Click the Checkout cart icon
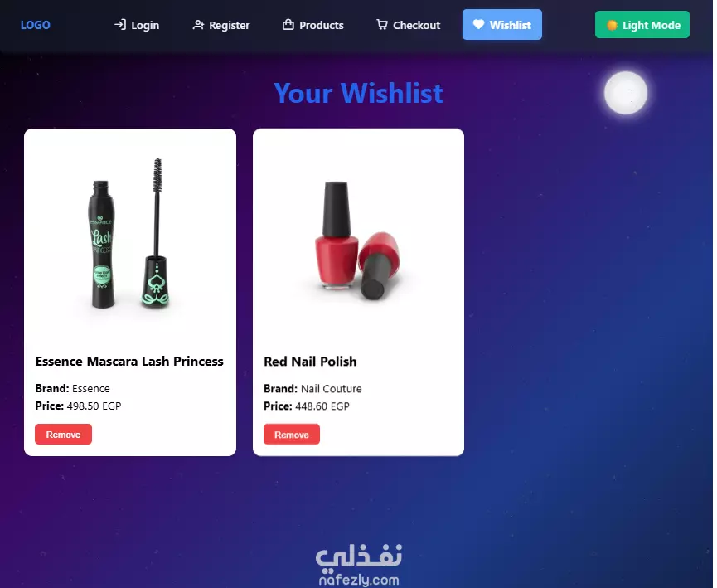 click(x=382, y=25)
